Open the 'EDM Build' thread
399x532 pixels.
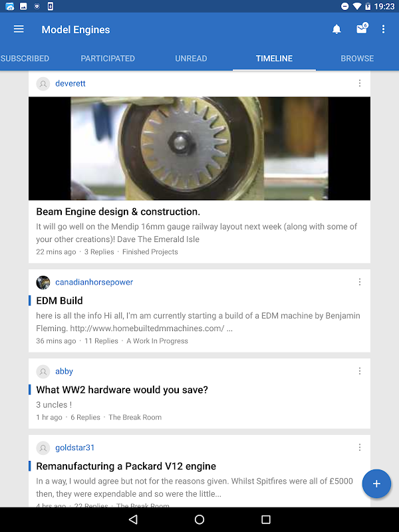[x=59, y=301]
